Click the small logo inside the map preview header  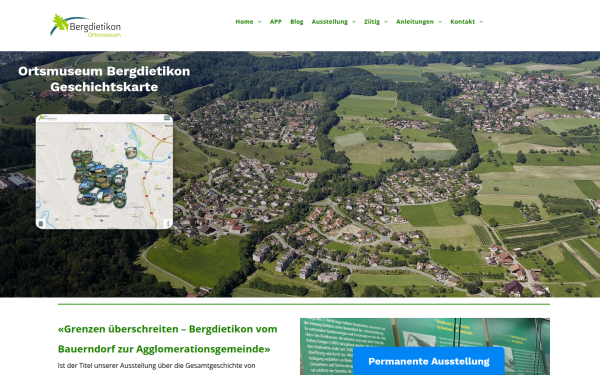48,118
